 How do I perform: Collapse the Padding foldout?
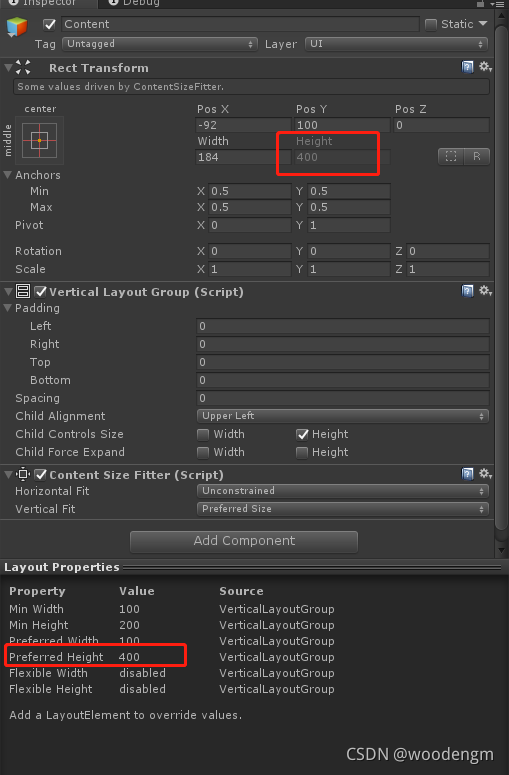8,308
